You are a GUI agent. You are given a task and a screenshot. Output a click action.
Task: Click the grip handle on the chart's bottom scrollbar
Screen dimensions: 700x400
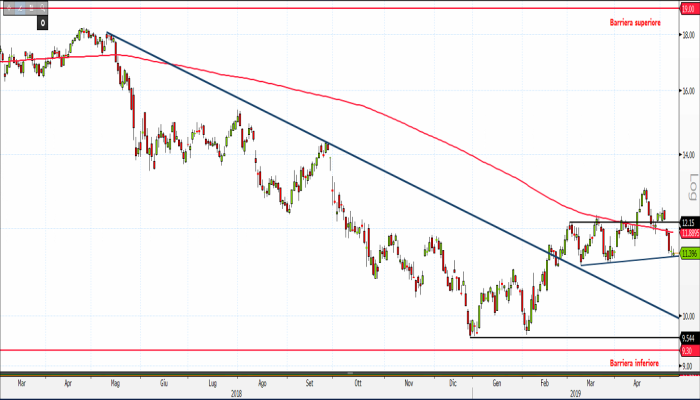[350, 374]
